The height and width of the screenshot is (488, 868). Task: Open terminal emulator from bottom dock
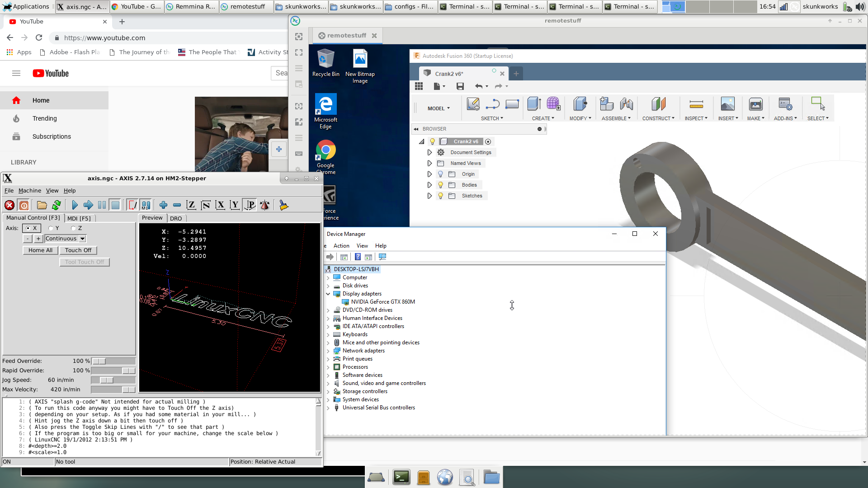401,477
